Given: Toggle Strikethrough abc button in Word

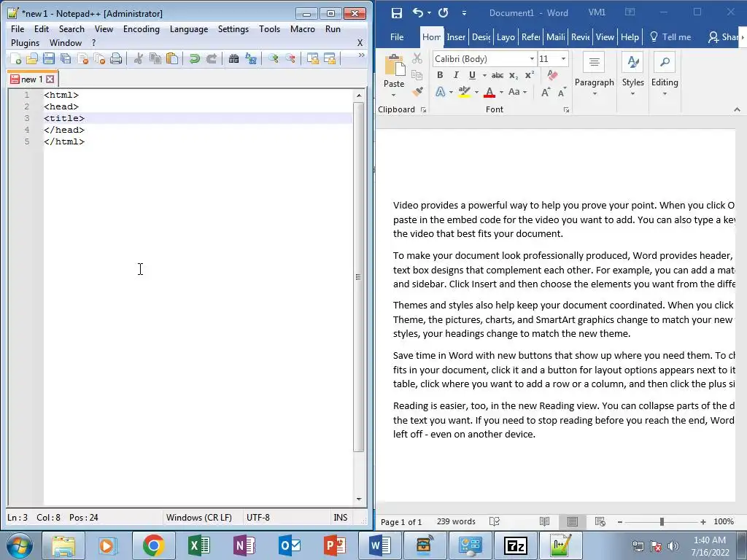Looking at the screenshot, I should pyautogui.click(x=498, y=75).
